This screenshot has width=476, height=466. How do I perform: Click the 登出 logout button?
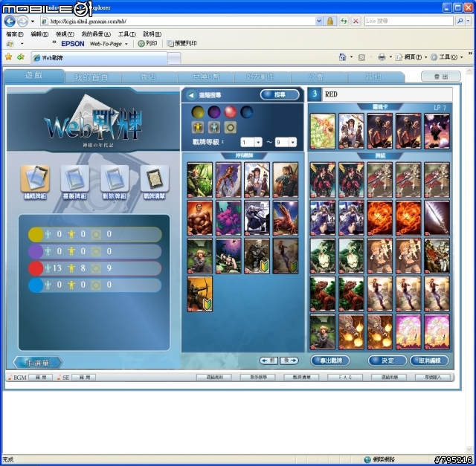441,77
